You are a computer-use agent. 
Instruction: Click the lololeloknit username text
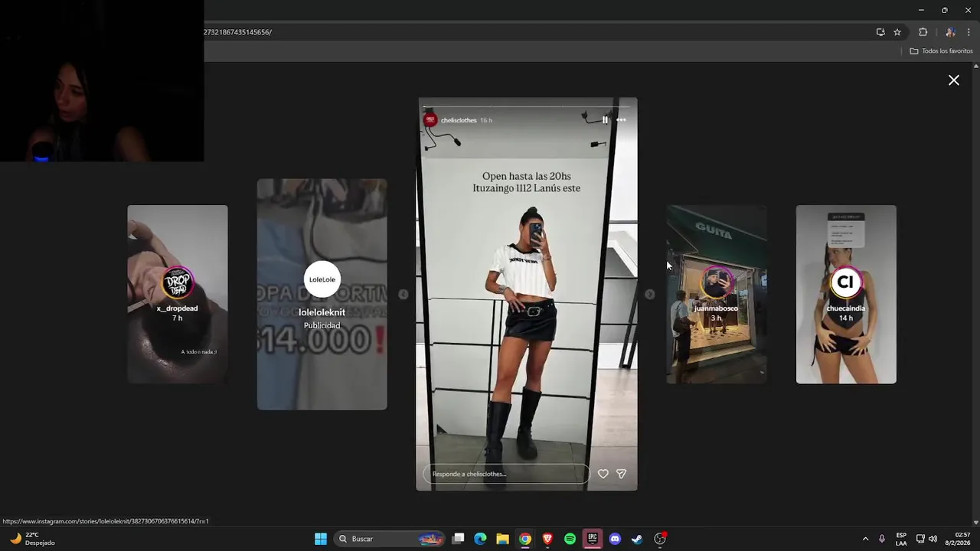click(x=322, y=312)
